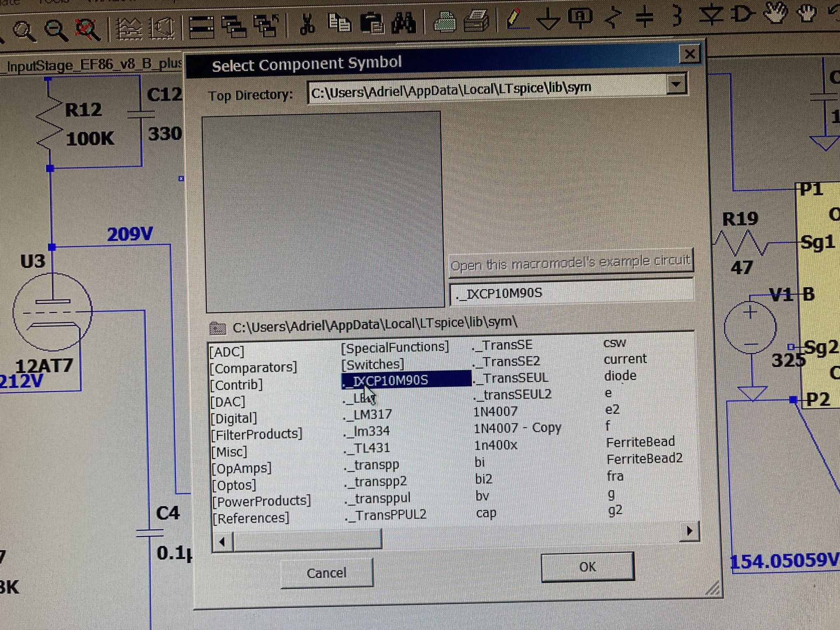This screenshot has width=840, height=630.
Task: Click the folder icon beside directory path
Action: pyautogui.click(x=217, y=328)
